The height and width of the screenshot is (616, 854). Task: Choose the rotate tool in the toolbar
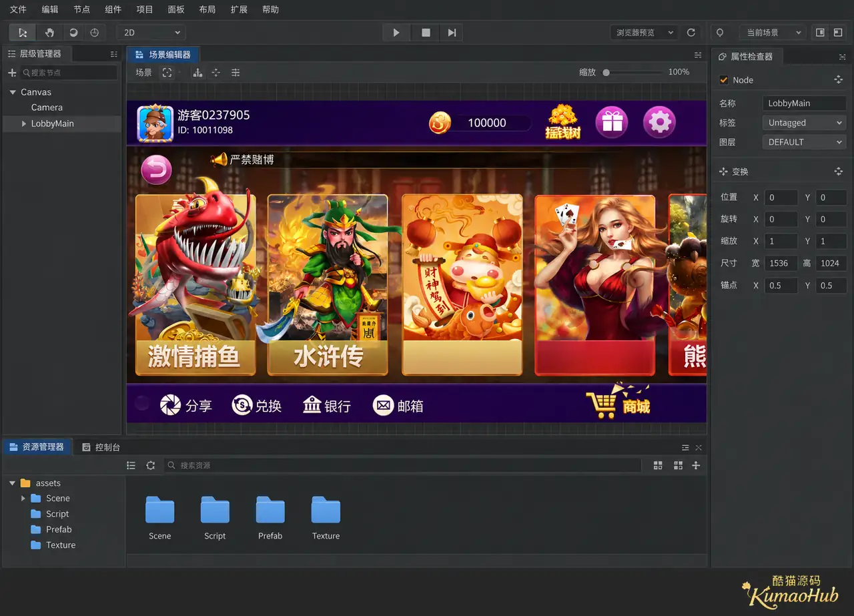coord(72,32)
